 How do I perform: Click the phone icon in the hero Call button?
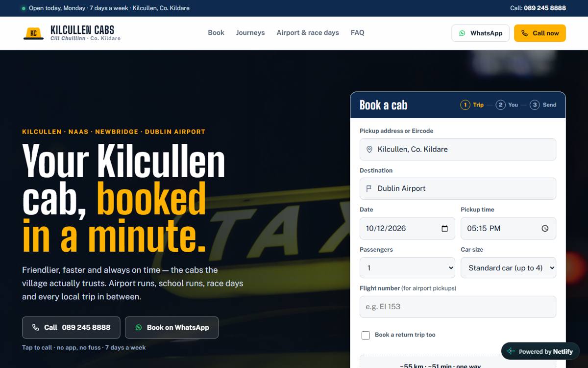36,327
